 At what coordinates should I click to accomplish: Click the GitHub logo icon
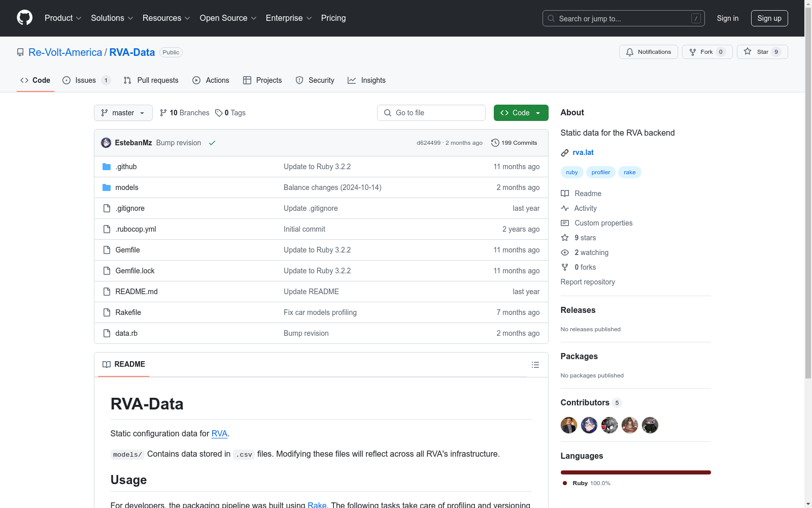pos(24,18)
